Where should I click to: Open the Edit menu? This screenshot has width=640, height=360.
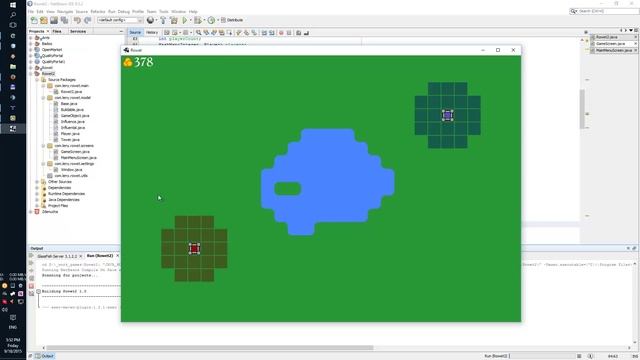click(x=40, y=11)
